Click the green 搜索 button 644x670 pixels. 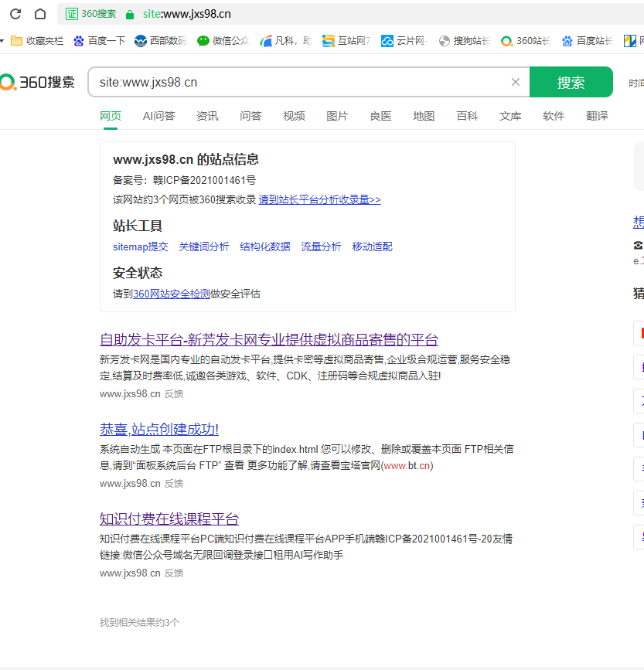(x=571, y=82)
